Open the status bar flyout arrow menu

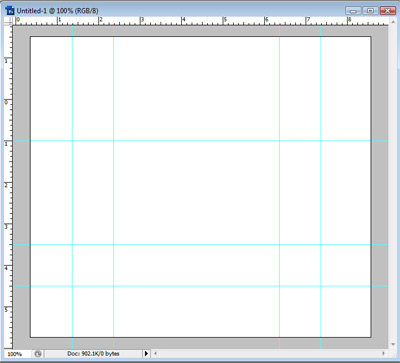pyautogui.click(x=146, y=353)
